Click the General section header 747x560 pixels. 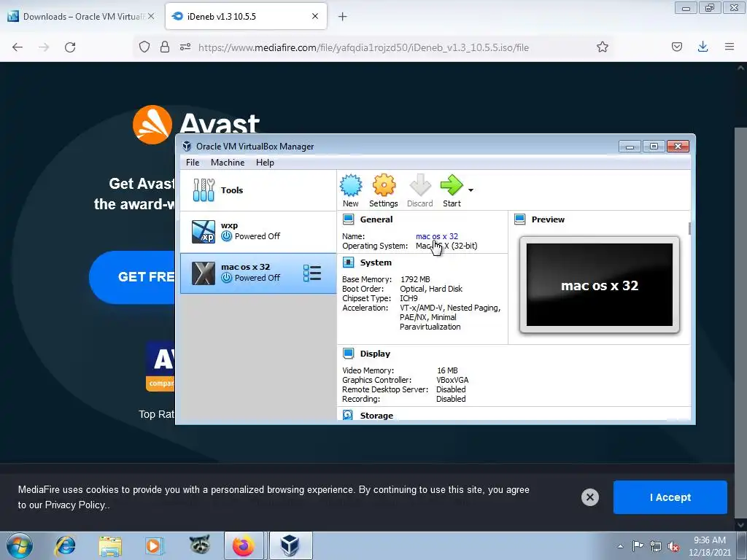(x=376, y=219)
